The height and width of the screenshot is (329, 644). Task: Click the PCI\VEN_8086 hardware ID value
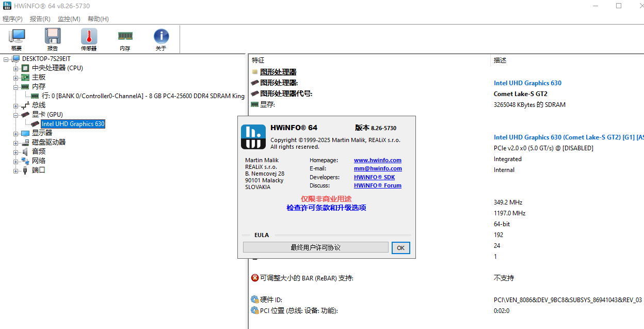pos(568,300)
